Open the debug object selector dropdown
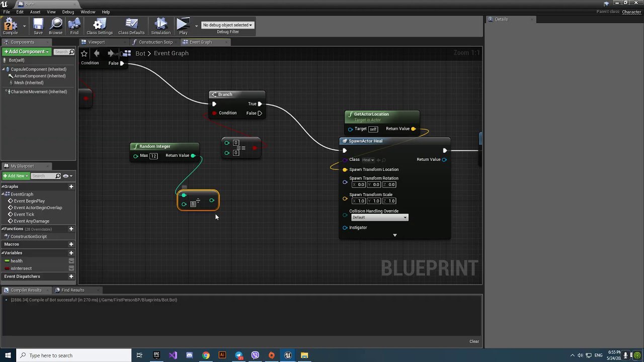Viewport: 644px width, 362px height. pyautogui.click(x=227, y=25)
